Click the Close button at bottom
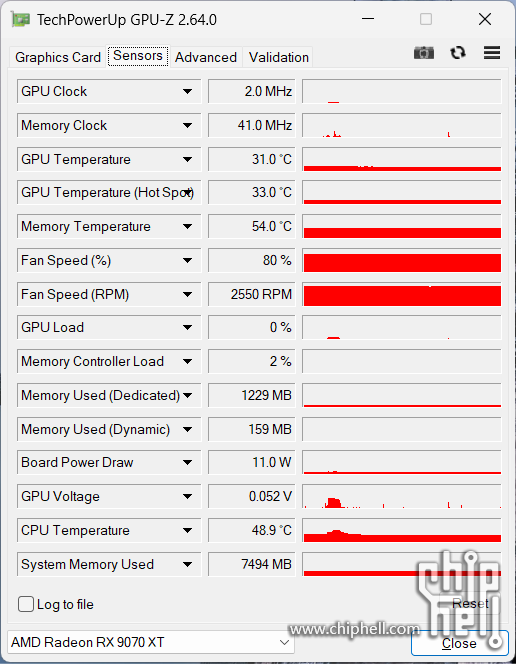Screen dimensions: 516x664 [x=459, y=643]
